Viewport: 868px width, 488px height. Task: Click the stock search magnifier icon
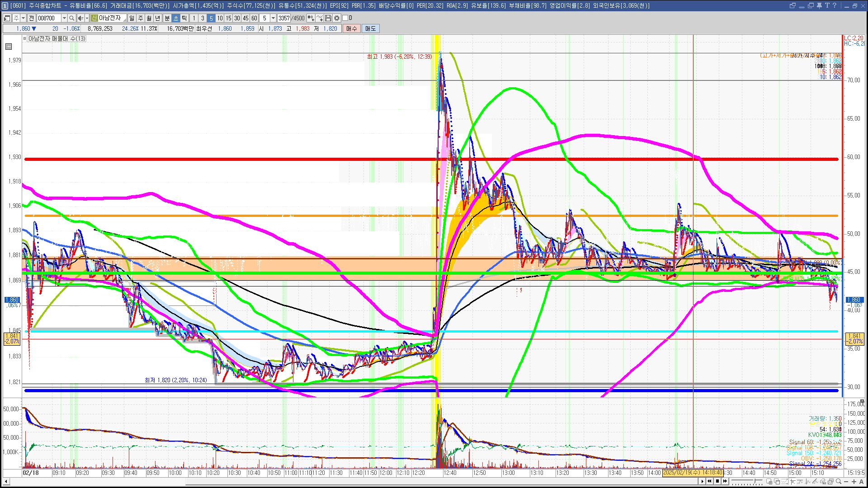[x=71, y=18]
